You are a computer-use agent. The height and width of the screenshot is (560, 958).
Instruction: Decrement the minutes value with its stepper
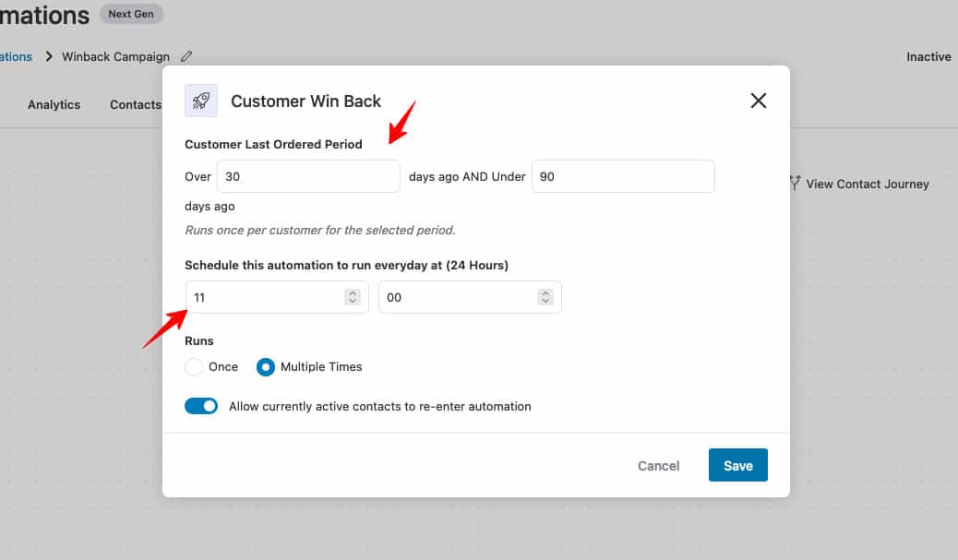pyautogui.click(x=546, y=301)
